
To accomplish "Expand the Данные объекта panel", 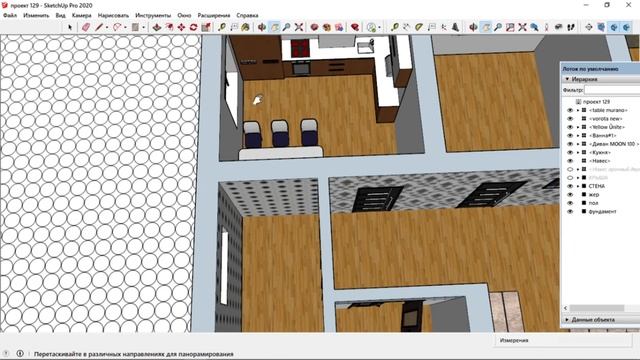I will [567, 320].
